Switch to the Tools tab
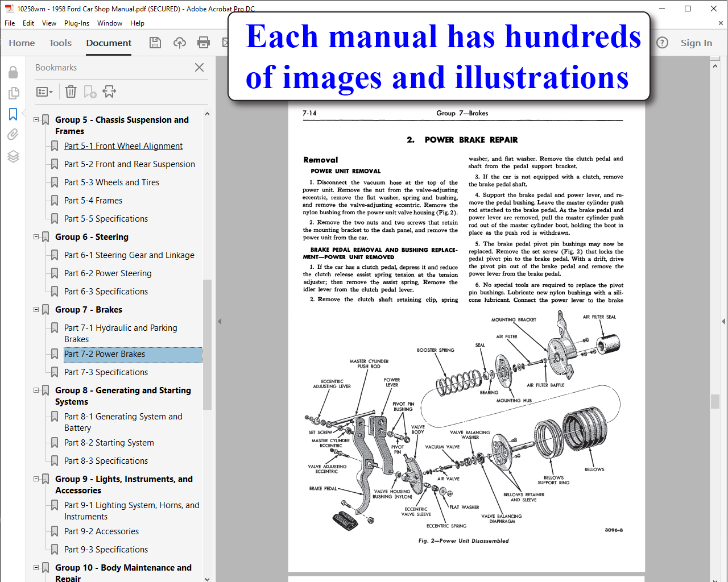 click(60, 43)
